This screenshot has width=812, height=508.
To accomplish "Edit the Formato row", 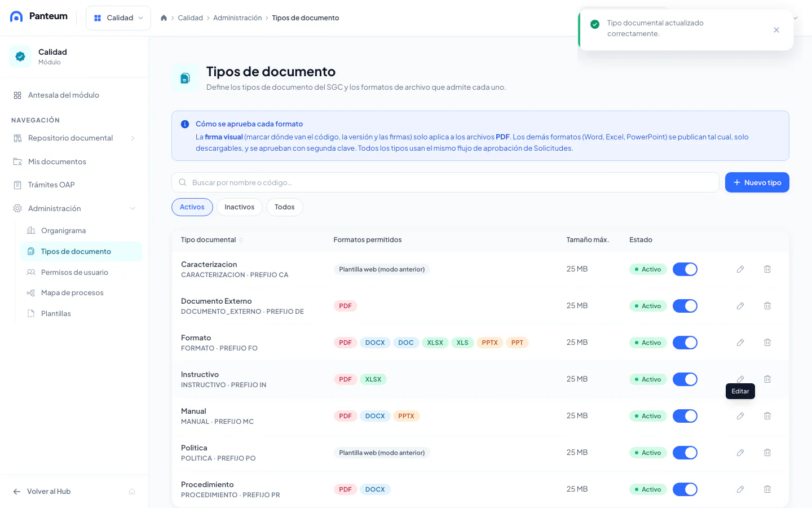I will [x=740, y=343].
